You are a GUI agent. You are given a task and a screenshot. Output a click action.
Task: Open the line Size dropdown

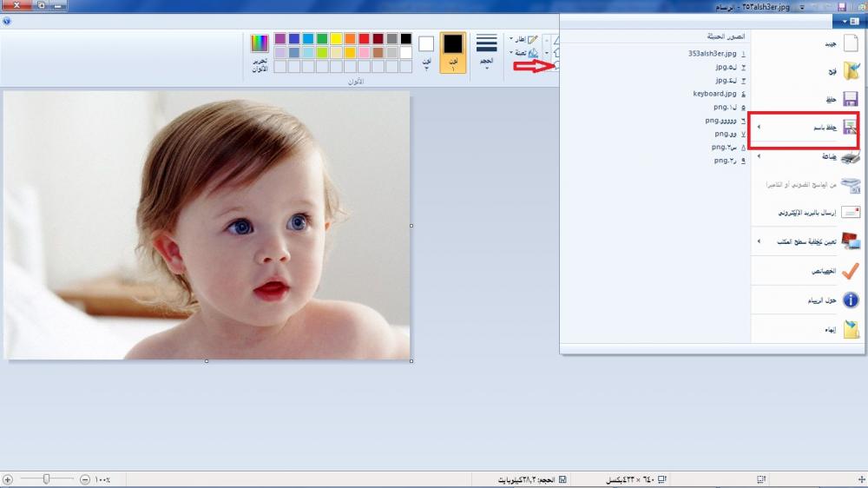[487, 52]
